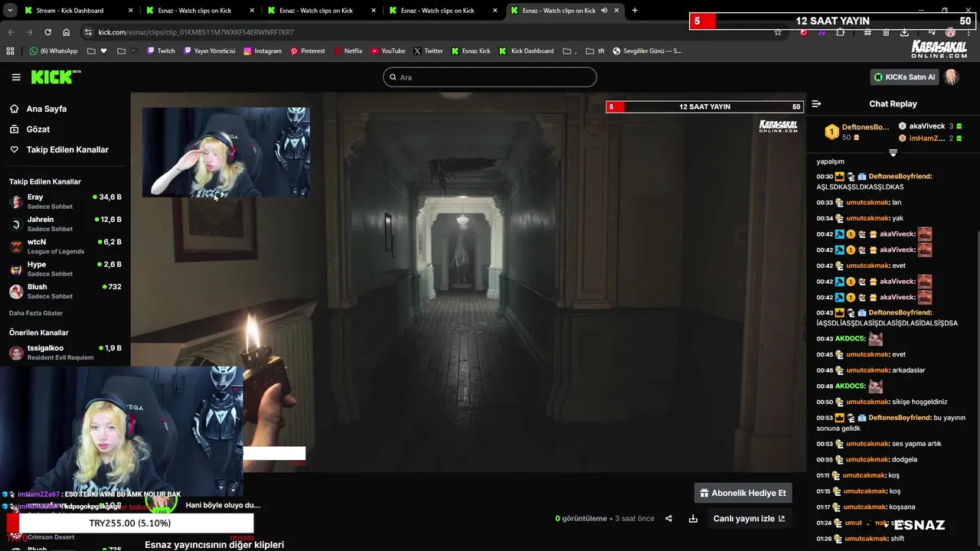Click AKDOC5 username at 00:43
The width and height of the screenshot is (980, 551).
pyautogui.click(x=850, y=339)
